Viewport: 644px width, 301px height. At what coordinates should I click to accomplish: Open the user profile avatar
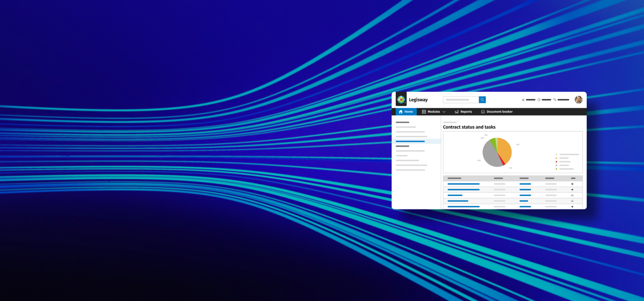578,100
